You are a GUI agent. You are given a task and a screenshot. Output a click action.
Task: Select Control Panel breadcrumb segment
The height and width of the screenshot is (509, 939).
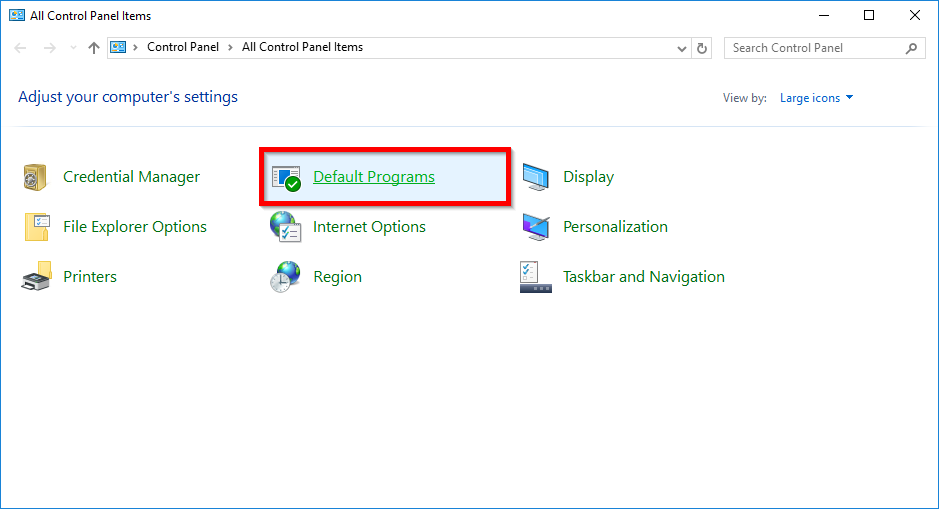tap(183, 47)
